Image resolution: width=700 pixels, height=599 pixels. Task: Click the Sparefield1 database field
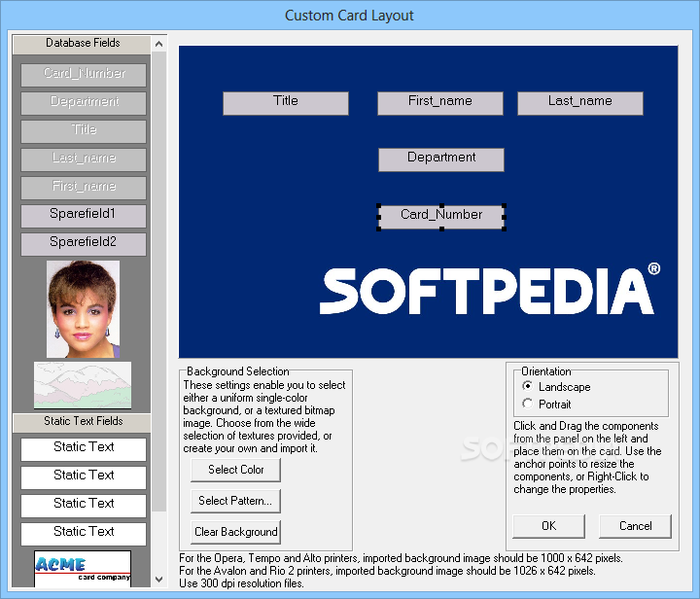coord(84,216)
